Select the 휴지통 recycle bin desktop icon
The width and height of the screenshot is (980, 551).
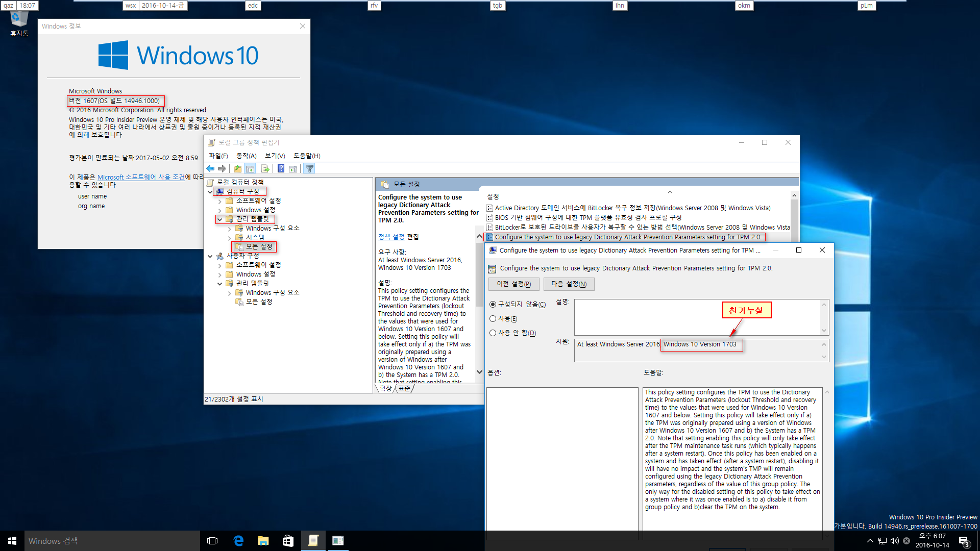[x=19, y=23]
